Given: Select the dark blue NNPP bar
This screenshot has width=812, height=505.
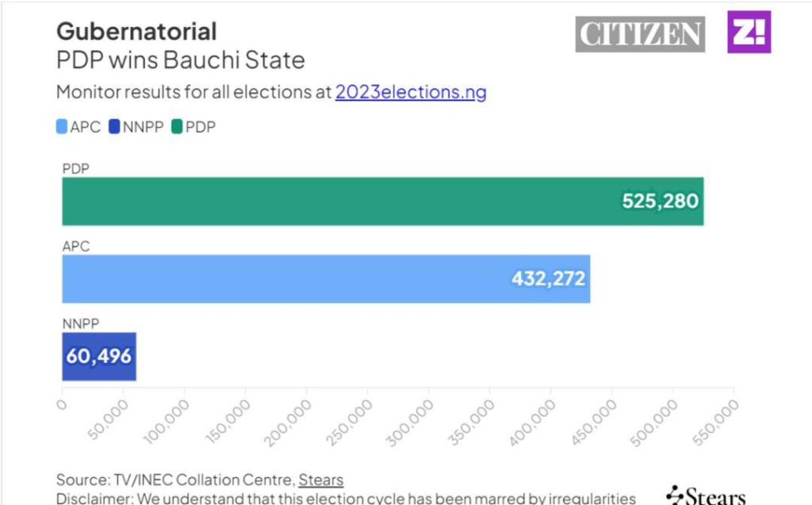Looking at the screenshot, I should pos(99,356).
